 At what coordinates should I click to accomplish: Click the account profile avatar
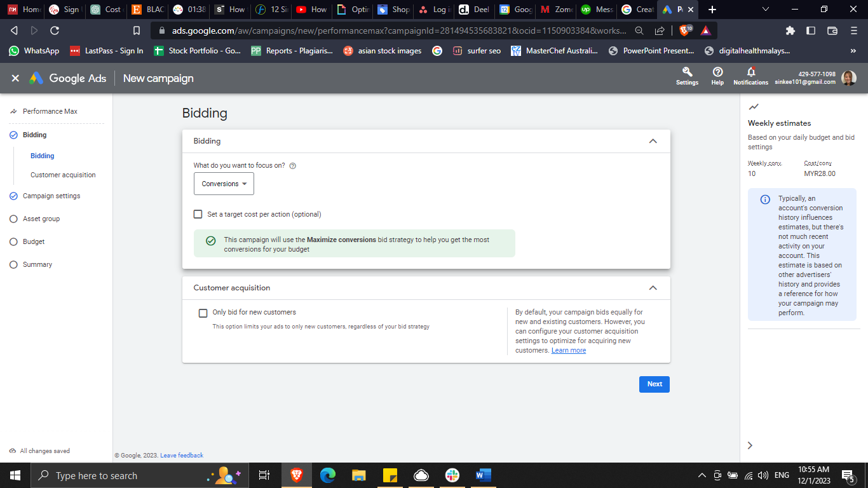(848, 78)
